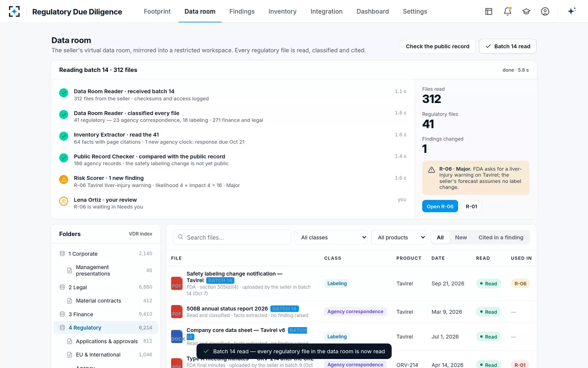Viewport: 588px width, 368px height.
Task: Open the All classes dropdown
Action: click(x=331, y=237)
